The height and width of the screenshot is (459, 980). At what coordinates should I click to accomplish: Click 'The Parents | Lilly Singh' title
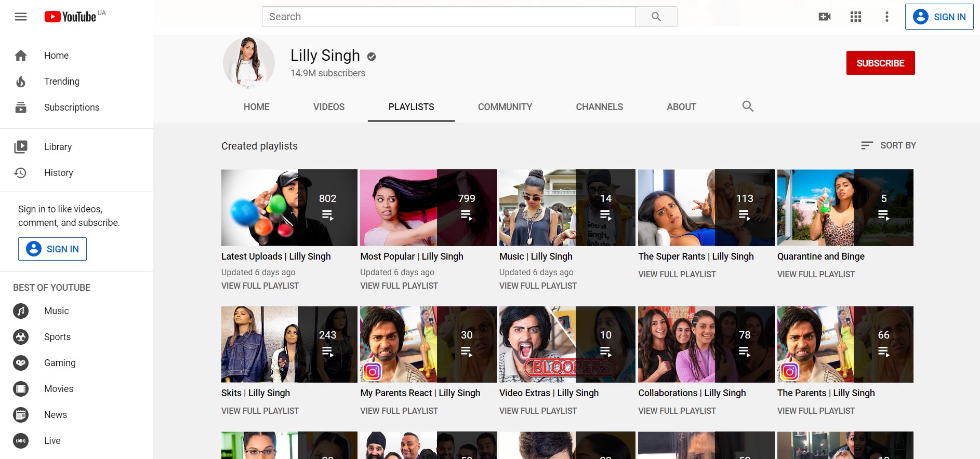826,393
